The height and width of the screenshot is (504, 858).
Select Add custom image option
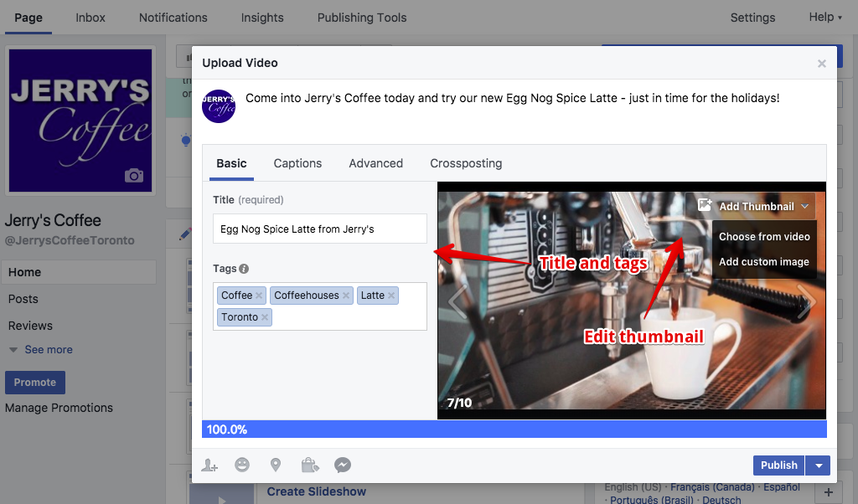(x=764, y=262)
